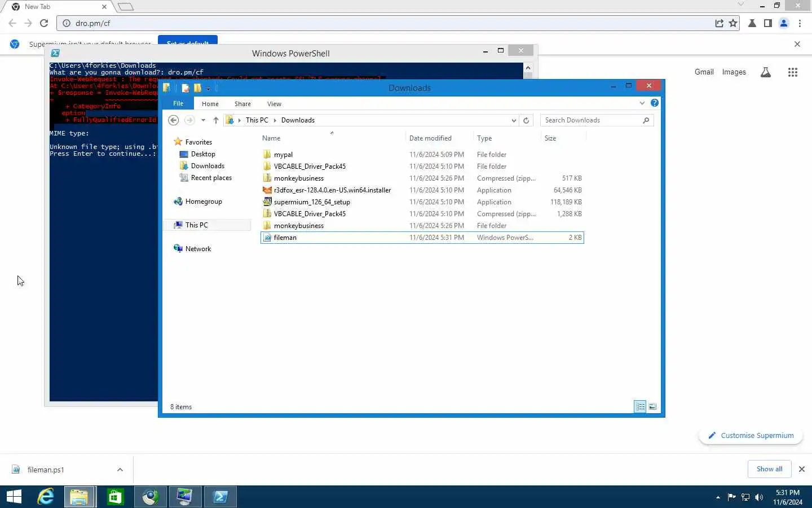The height and width of the screenshot is (508, 812).
Task: Click the Properties quick access icon in Downloads title bar
Action: (x=185, y=87)
